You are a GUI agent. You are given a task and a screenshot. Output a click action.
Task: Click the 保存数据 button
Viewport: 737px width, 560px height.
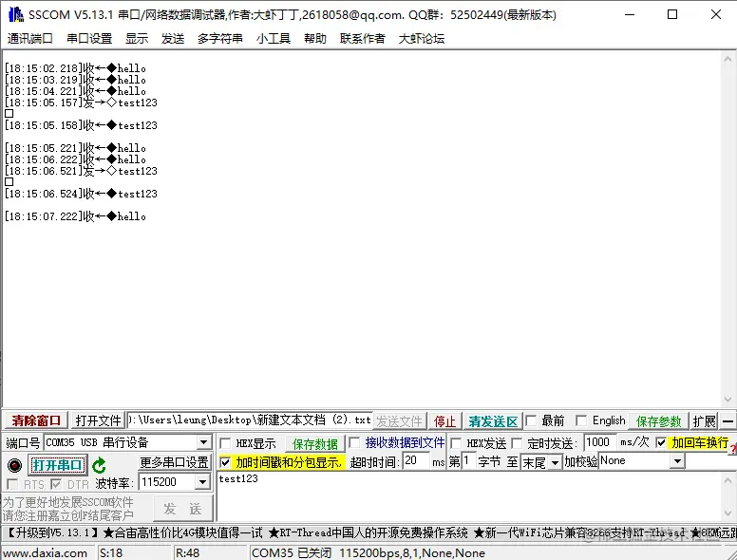[315, 443]
